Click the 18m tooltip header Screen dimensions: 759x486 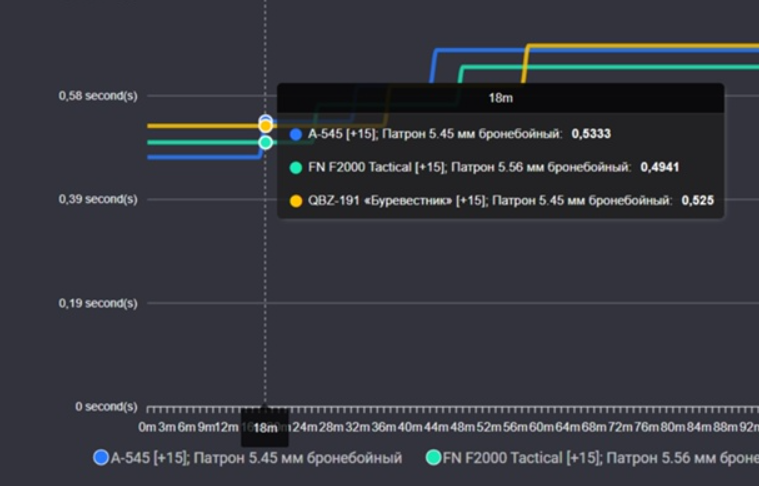pyautogui.click(x=501, y=98)
